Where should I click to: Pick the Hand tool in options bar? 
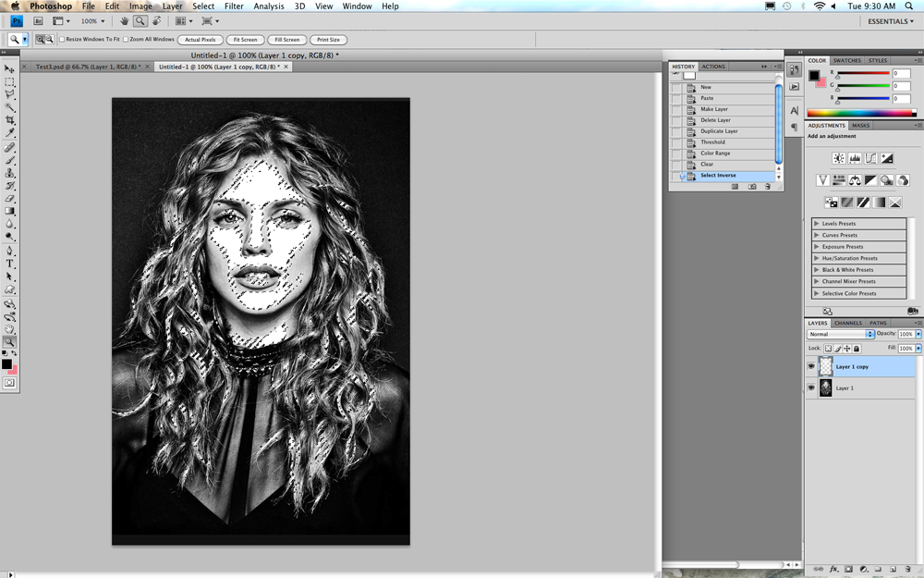[x=125, y=21]
